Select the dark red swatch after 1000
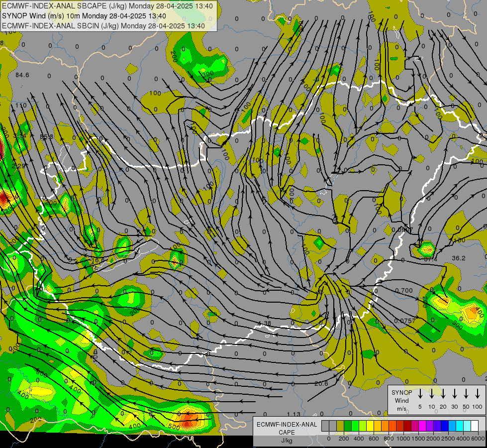Image resolution: width=487 pixels, height=448 pixels. 407,426
